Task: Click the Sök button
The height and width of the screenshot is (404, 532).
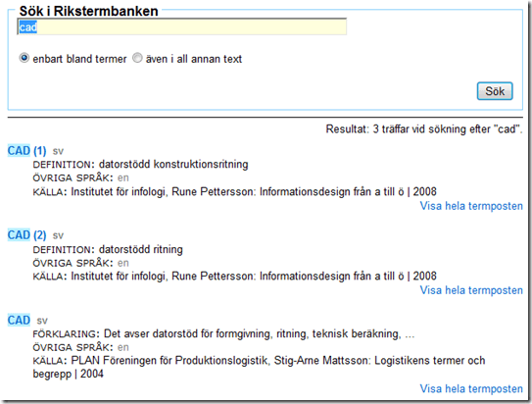Action: [495, 91]
